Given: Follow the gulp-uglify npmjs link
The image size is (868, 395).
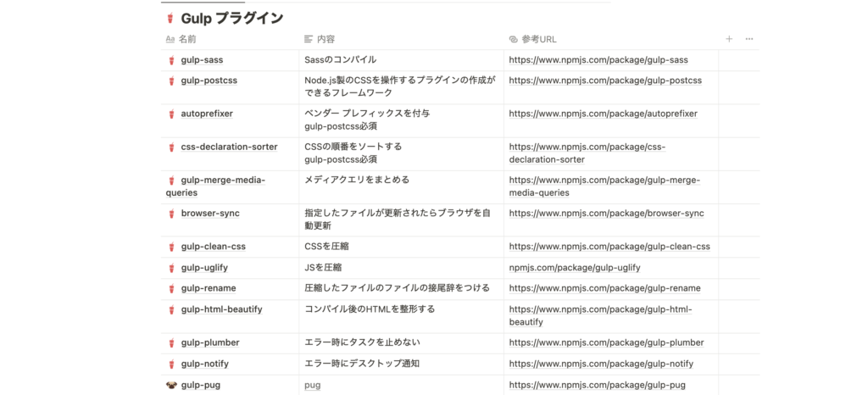Looking at the screenshot, I should coord(574,268).
